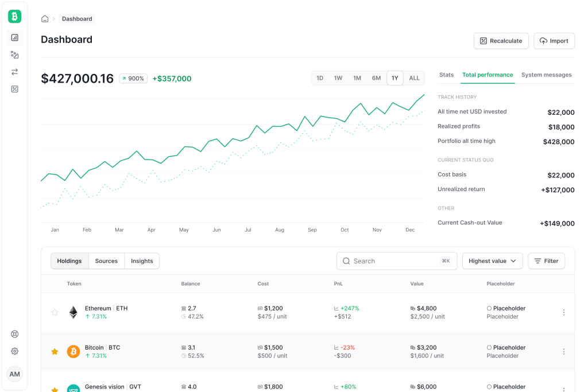Click the Recalculate button
The image size is (588, 392).
pos(501,41)
